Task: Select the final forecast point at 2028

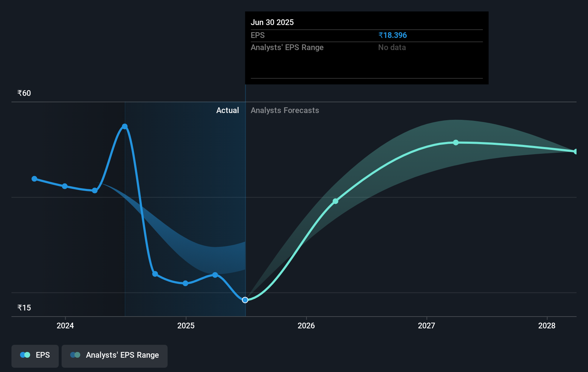Action: [x=575, y=151]
